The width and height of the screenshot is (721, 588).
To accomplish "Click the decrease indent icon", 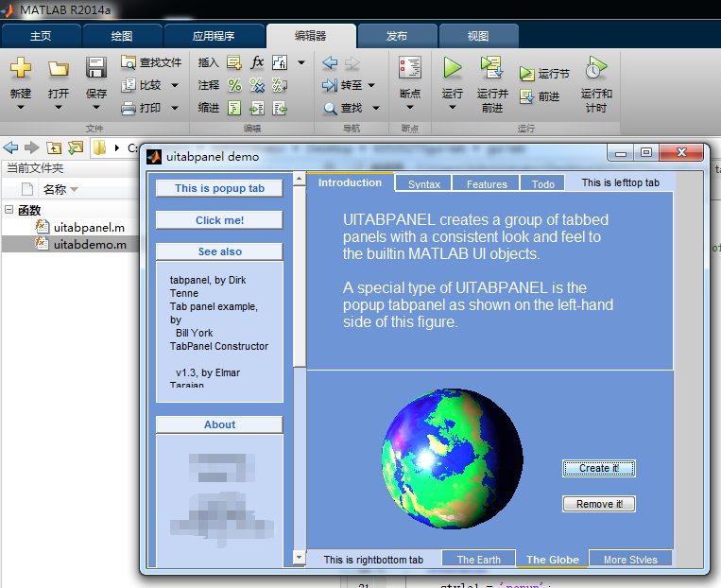I will coord(280,108).
